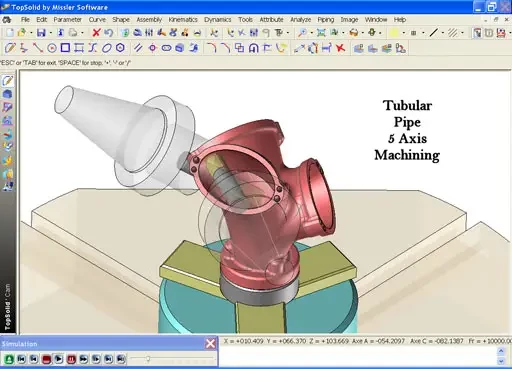Viewport: 512px width, 369px height.
Task: Fast-forward the simulation
Action: (x=84, y=359)
